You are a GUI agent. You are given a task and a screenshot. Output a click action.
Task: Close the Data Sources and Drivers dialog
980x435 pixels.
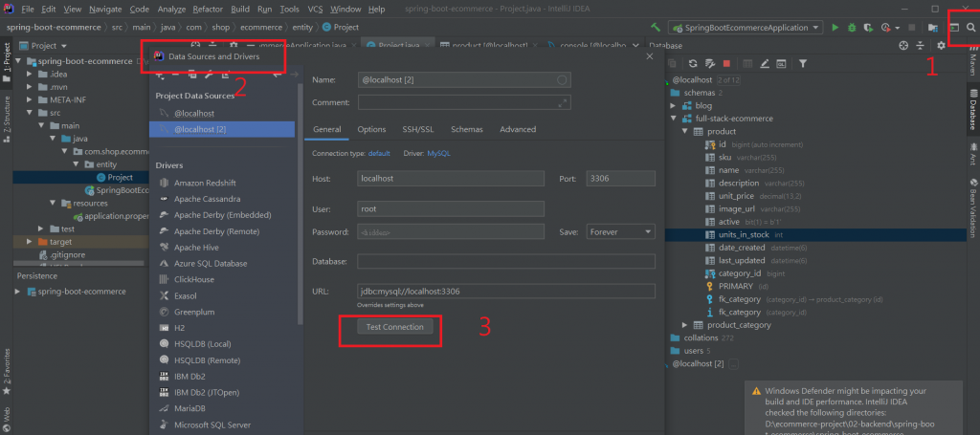point(650,56)
